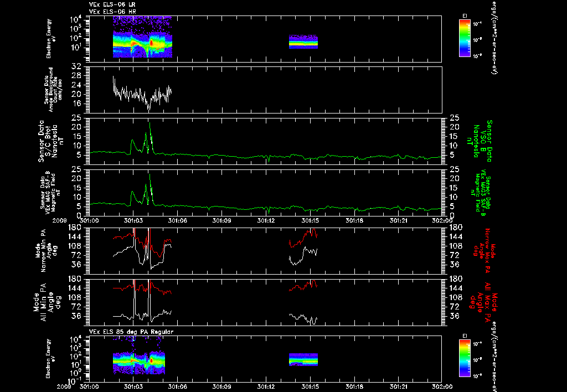567x392 pixels.
Task: Click the green 'VEx MAG3 SAF-B Magnetic Field' label
Action: pyautogui.click(x=481, y=192)
